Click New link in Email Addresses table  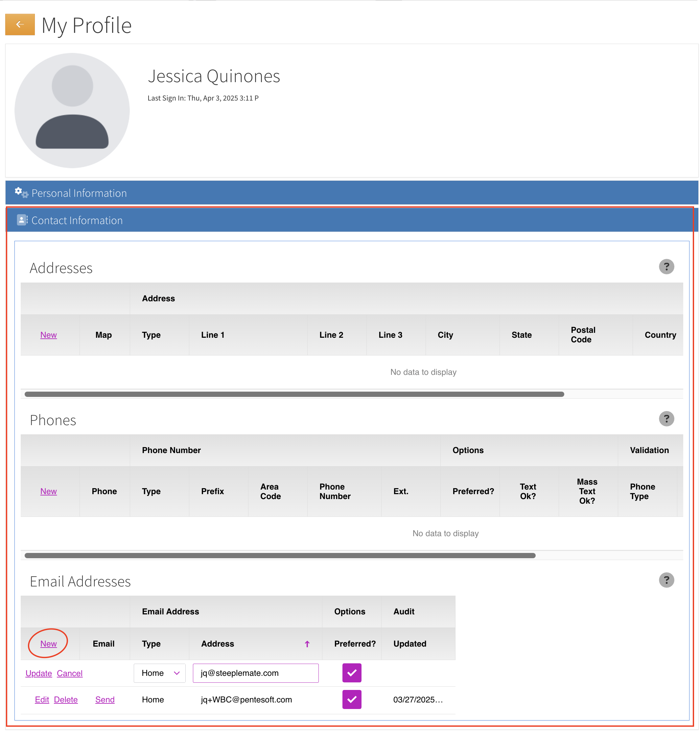coord(49,644)
